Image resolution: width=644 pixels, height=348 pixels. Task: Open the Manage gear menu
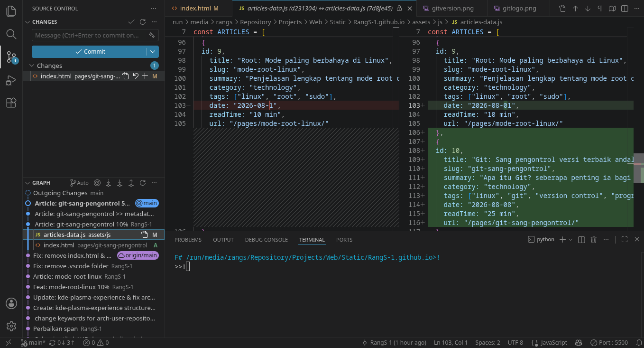coord(11,326)
